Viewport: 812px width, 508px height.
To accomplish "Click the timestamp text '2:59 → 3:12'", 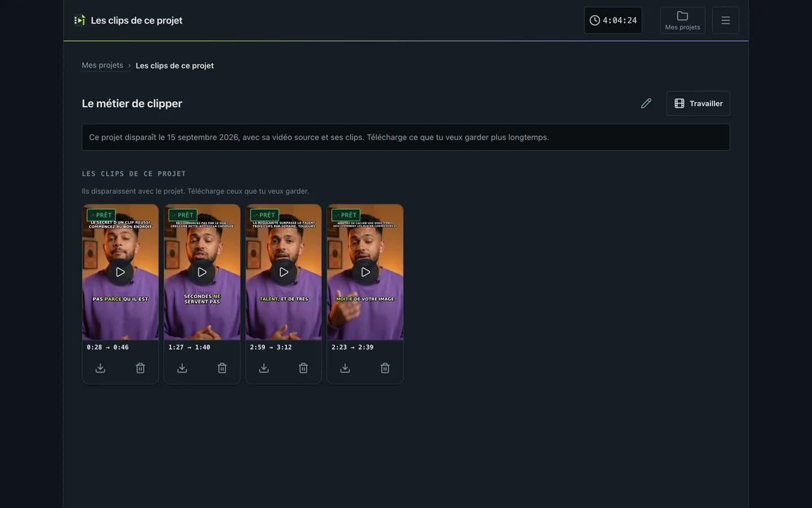I will [271, 347].
